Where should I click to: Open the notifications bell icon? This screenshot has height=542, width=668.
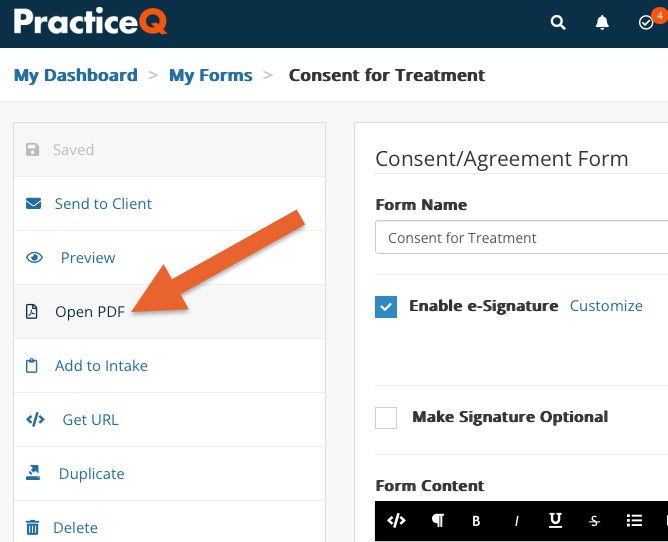602,22
